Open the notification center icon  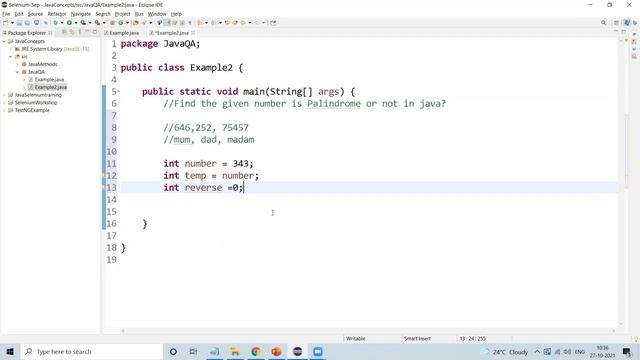coord(627,351)
